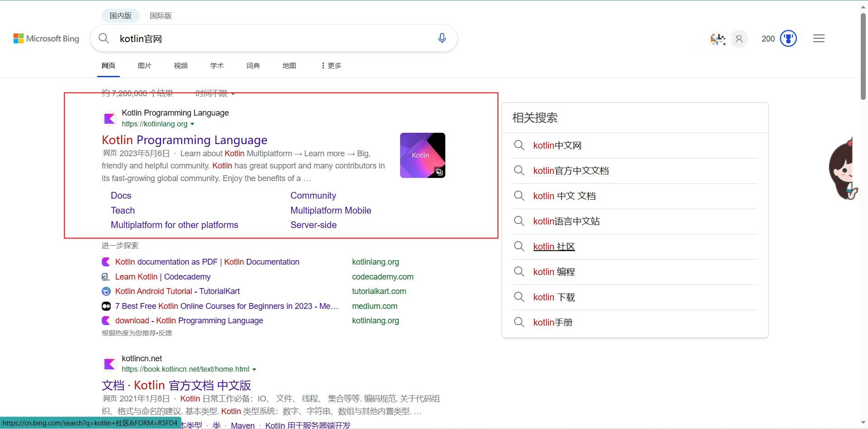Click the Microsoft Bing logo
Screen dimensions: 868x429
click(x=46, y=39)
